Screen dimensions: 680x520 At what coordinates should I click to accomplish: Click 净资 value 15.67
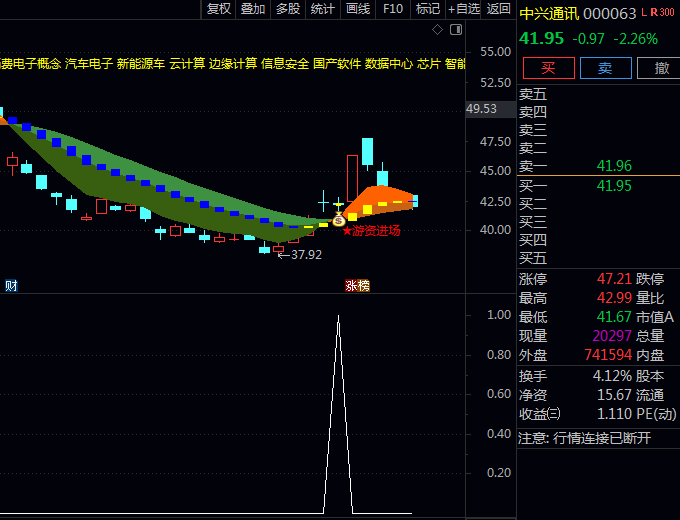614,395
